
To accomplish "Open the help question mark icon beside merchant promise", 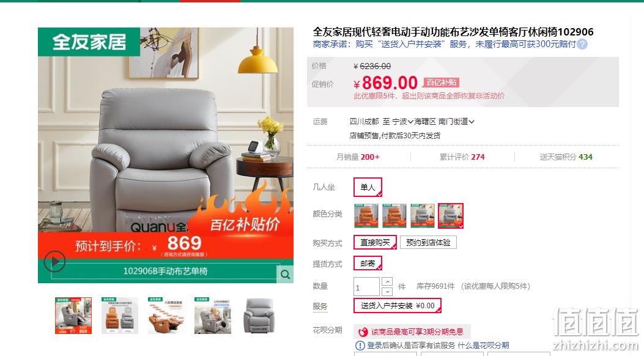I will click(x=582, y=44).
